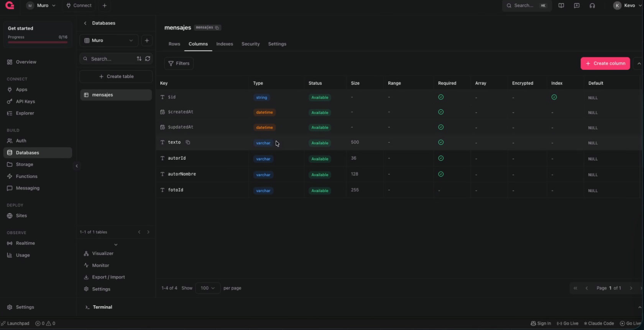Viewport: 644px width, 330px height.
Task: Open the database Monitor
Action: click(100, 265)
